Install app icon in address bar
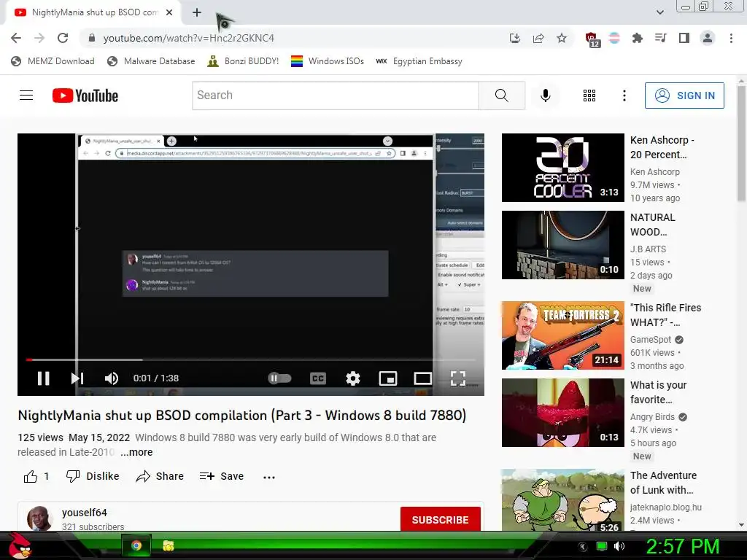 [x=514, y=38]
